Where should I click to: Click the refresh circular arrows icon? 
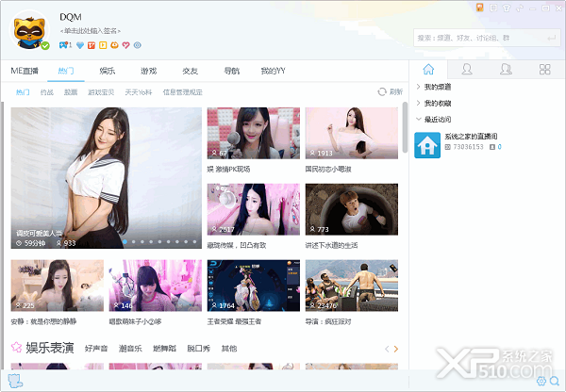(382, 92)
